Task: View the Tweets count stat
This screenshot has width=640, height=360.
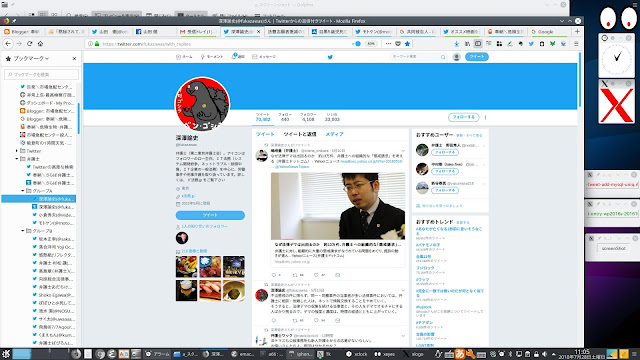Action: tap(263, 117)
